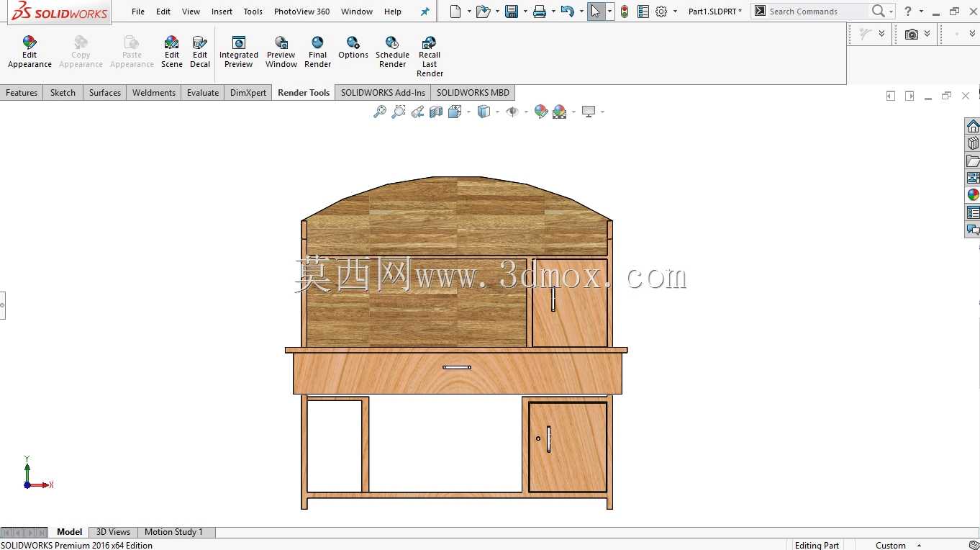980x550 pixels.
Task: Start the Integrated Preview
Action: [238, 52]
